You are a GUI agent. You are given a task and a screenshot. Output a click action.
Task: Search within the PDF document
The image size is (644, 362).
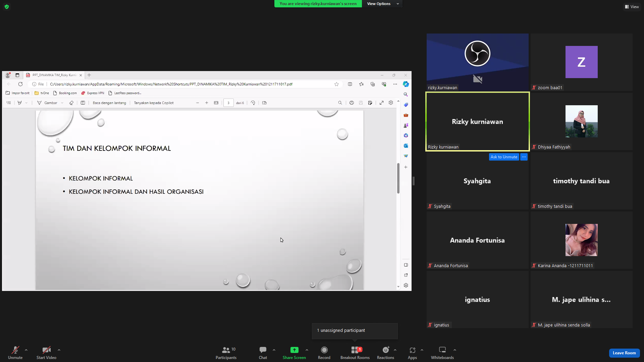click(x=340, y=103)
